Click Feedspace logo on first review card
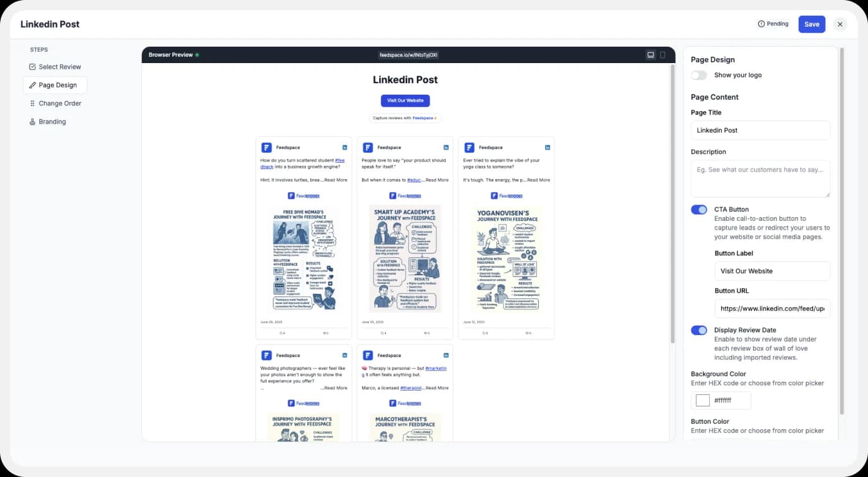 click(266, 147)
